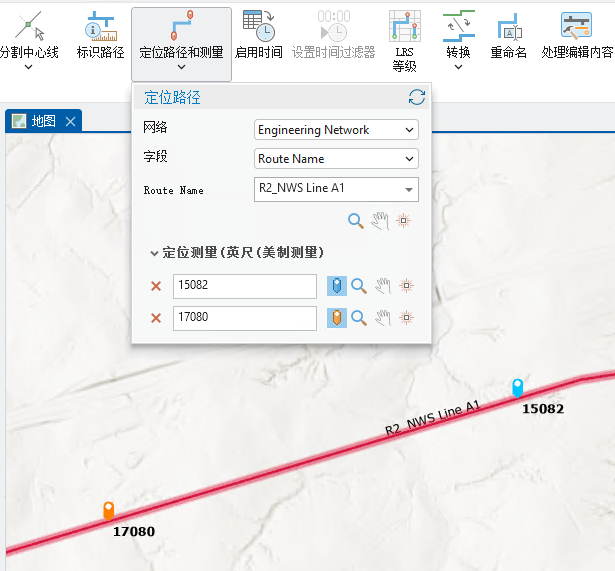Image resolution: width=615 pixels, height=571 pixels.
Task: Toggle the blue map pin for 15082
Action: pos(337,286)
